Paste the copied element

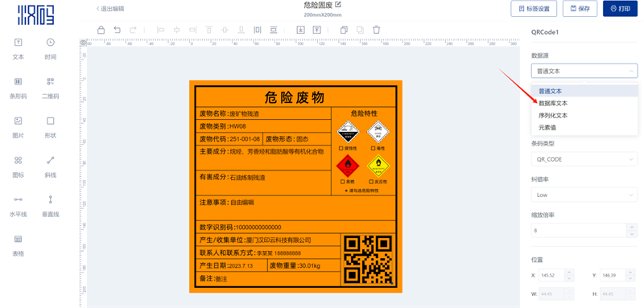(x=360, y=30)
